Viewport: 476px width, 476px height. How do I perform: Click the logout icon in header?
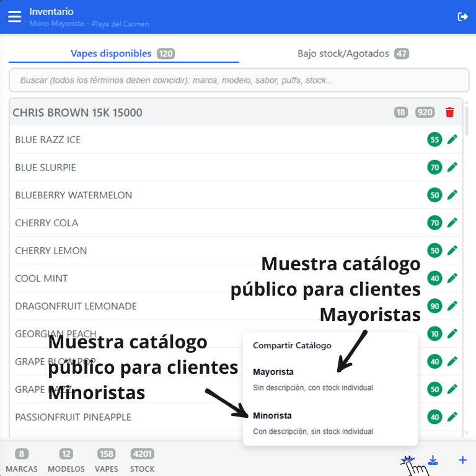462,17
